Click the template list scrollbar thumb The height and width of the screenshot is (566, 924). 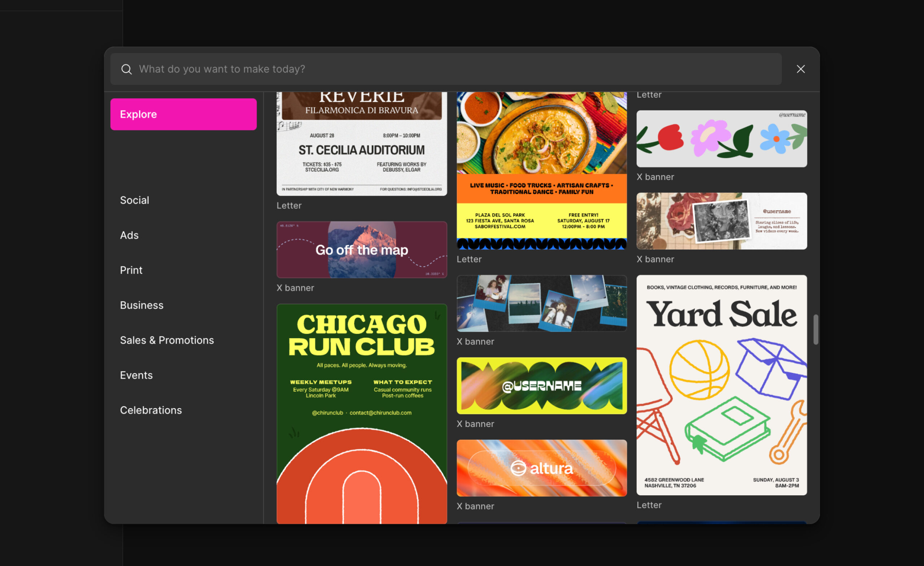[x=816, y=330]
